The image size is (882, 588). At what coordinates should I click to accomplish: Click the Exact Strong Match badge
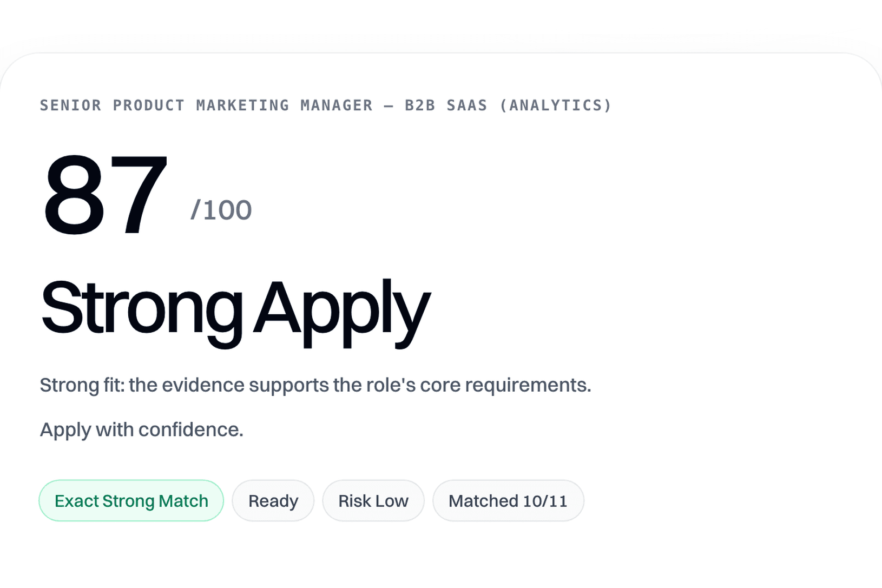click(131, 501)
